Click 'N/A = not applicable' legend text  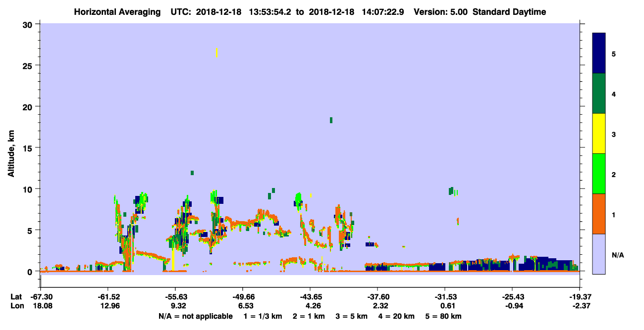[196, 317]
